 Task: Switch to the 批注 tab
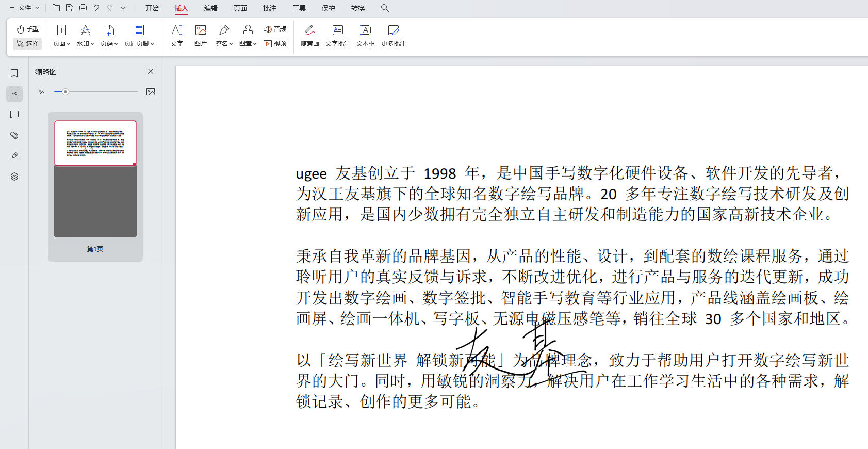pyautogui.click(x=270, y=8)
